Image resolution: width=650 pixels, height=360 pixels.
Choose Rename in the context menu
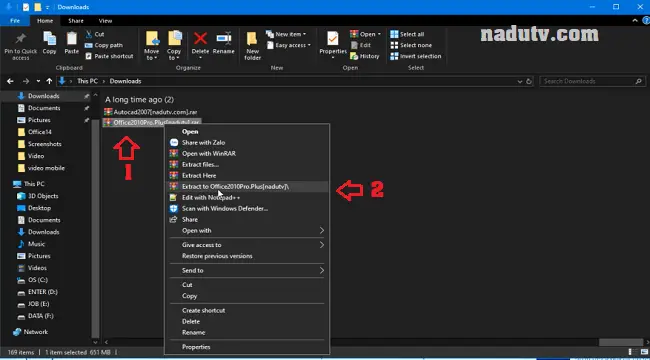point(247,332)
